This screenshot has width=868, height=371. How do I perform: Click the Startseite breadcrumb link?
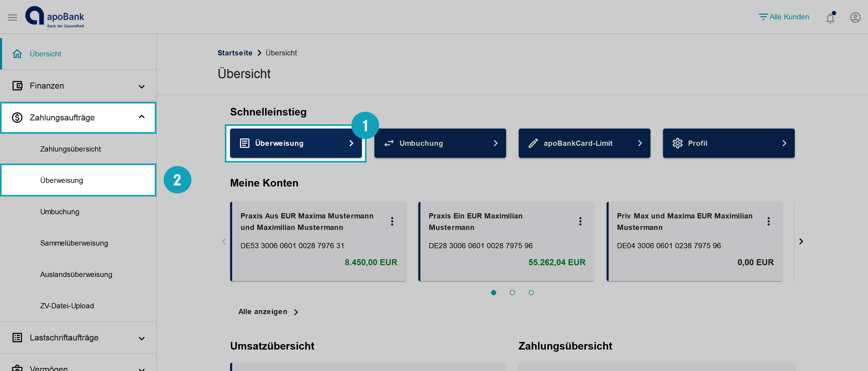[235, 53]
